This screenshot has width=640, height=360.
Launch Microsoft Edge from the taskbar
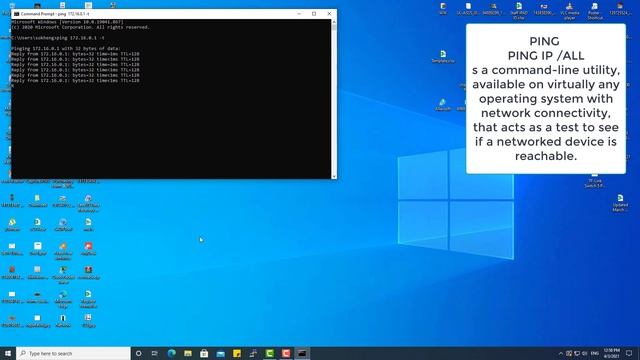[171, 353]
